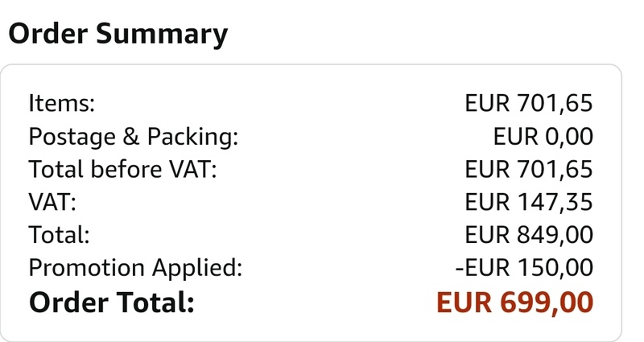Select the postage amount EUR 0,00

tap(543, 137)
